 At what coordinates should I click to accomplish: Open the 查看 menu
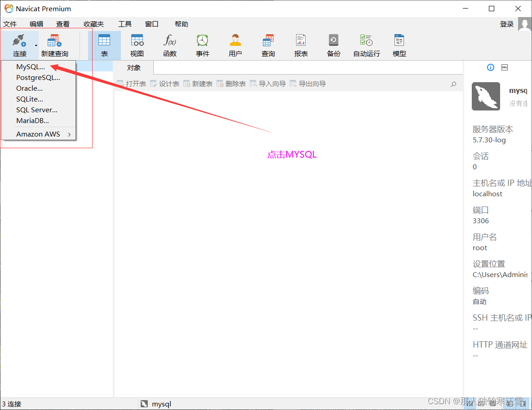[x=63, y=24]
